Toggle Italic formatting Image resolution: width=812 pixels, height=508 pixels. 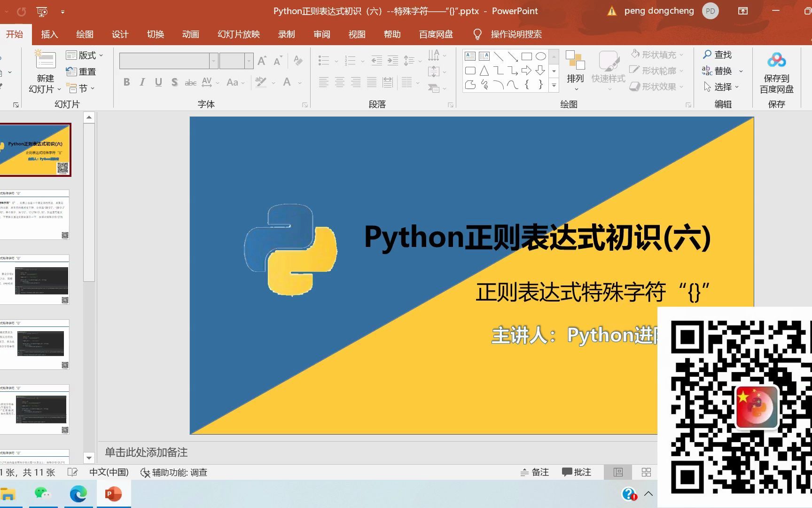click(x=142, y=82)
